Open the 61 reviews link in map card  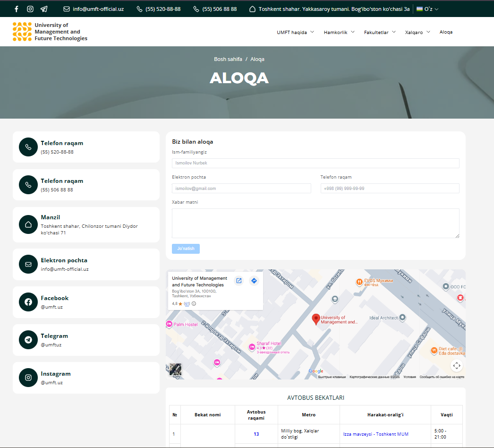(x=187, y=303)
